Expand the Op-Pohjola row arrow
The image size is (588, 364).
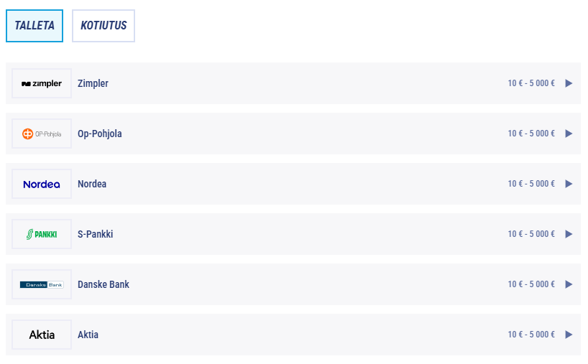[x=569, y=134]
